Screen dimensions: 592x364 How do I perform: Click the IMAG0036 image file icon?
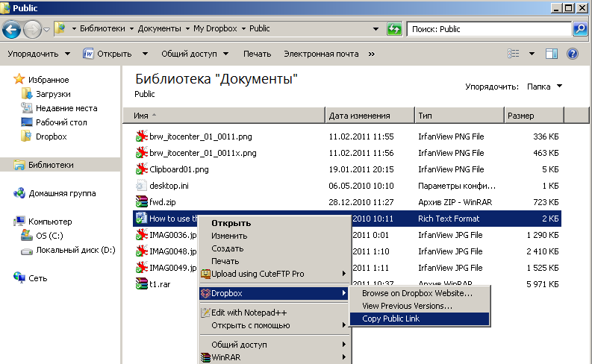[142, 235]
